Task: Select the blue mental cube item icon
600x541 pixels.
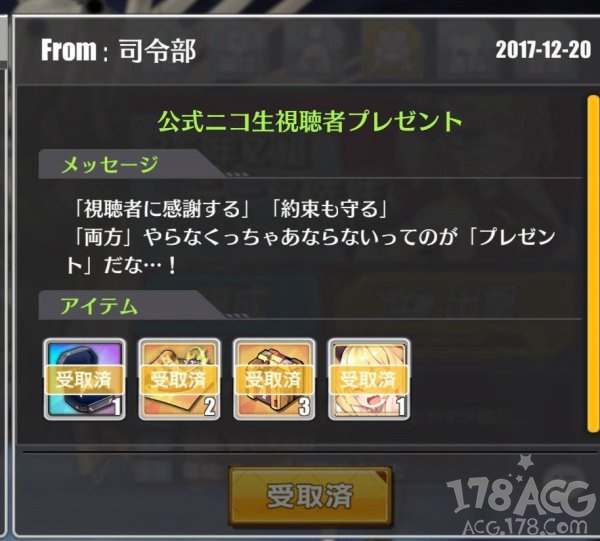Action: click(x=85, y=379)
